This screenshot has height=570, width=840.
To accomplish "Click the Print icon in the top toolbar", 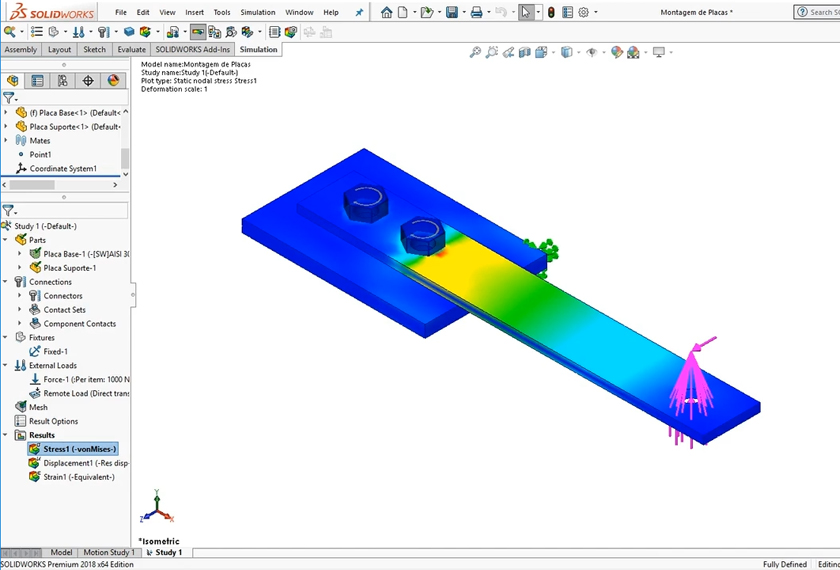I will (x=476, y=12).
